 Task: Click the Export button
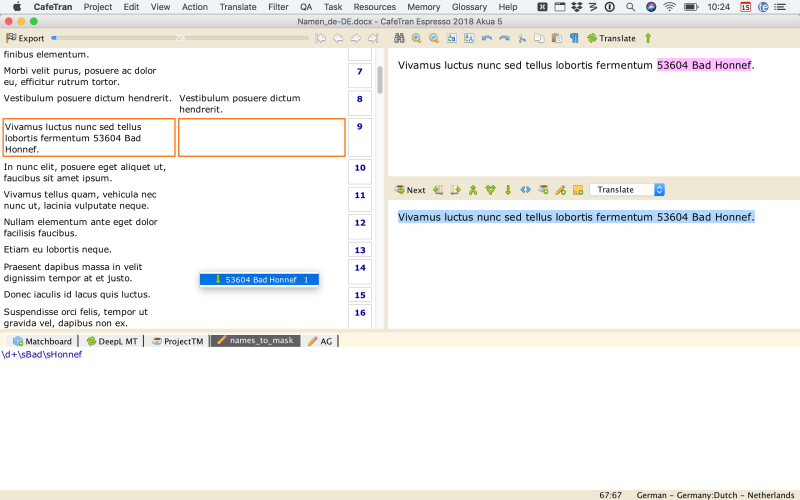tap(25, 38)
